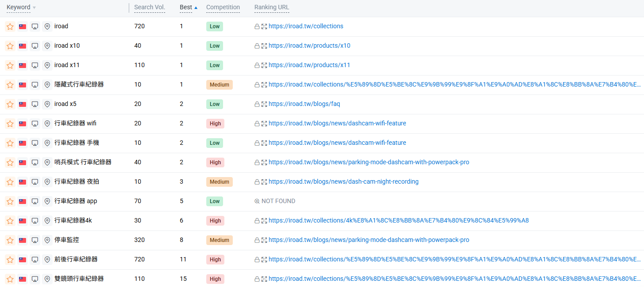Click High badge for 行車紀錄器 wifi
The width and height of the screenshot is (644, 287).
point(215,124)
